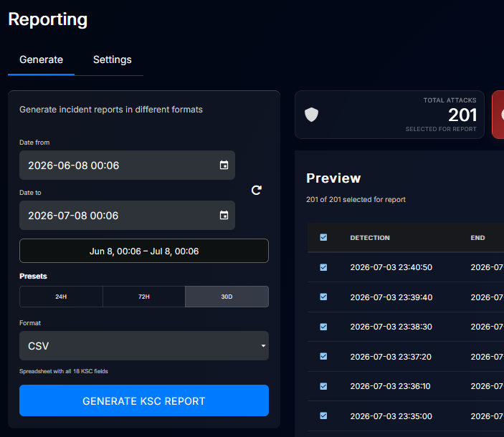The image size is (504, 437).
Task: Click the Jun 8 – Jul 8 date range bar
Action: 144,251
